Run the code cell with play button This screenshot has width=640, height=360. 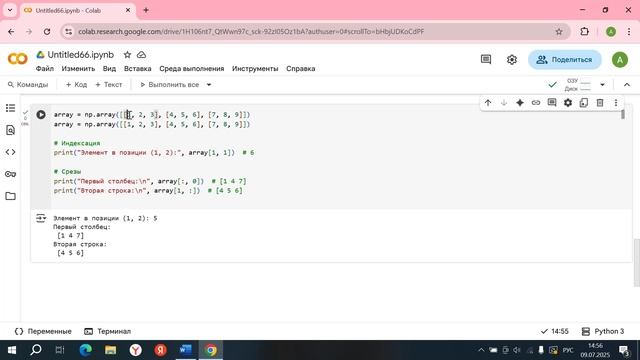click(41, 115)
